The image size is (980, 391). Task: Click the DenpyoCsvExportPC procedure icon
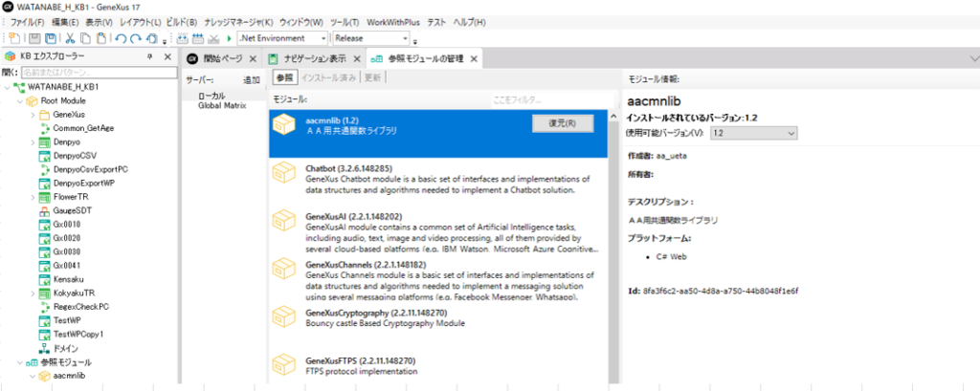click(44, 169)
